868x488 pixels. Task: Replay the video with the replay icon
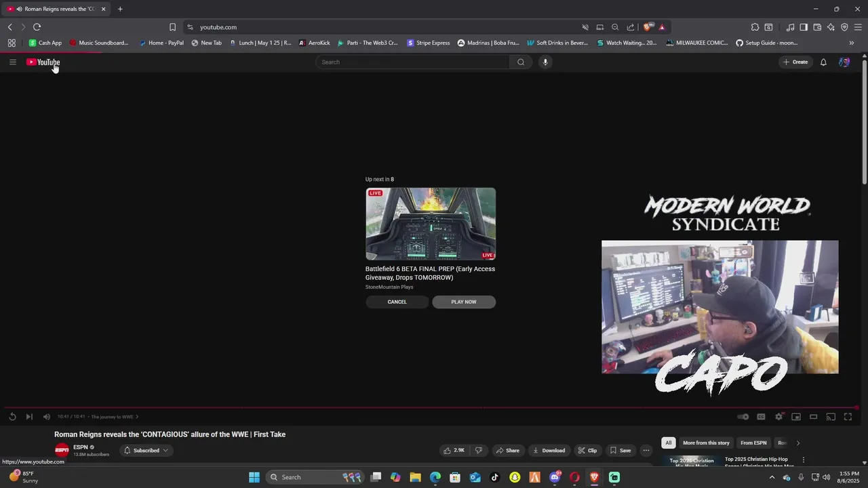12,417
